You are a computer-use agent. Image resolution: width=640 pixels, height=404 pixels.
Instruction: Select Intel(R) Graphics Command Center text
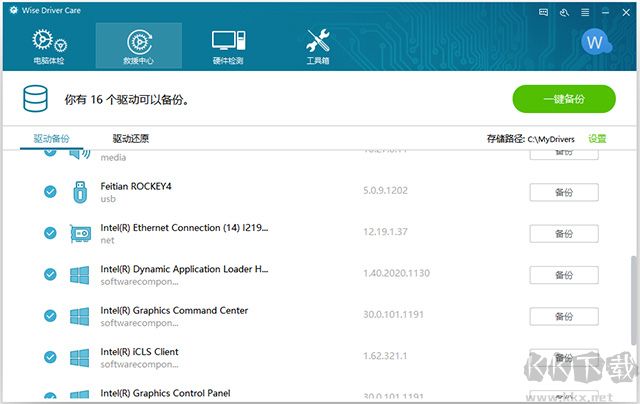pyautogui.click(x=174, y=311)
